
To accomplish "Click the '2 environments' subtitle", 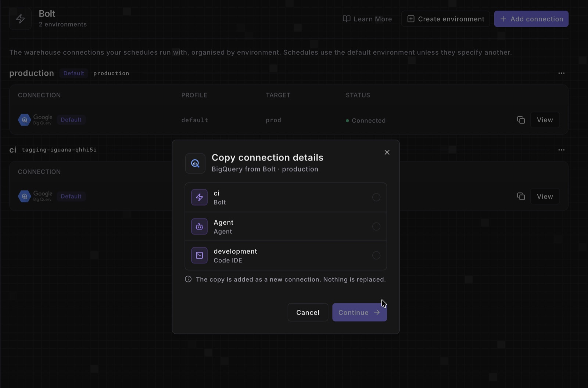I will click(x=63, y=24).
